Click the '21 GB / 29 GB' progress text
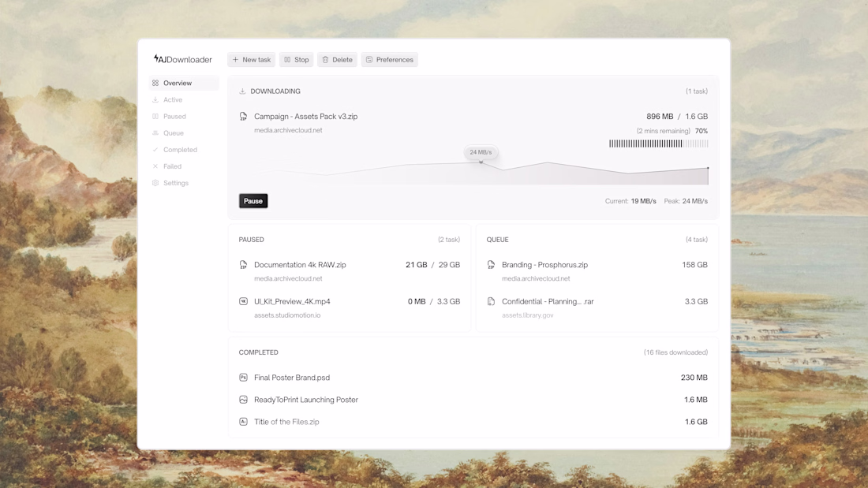Viewport: 868px width, 488px height. tap(433, 265)
